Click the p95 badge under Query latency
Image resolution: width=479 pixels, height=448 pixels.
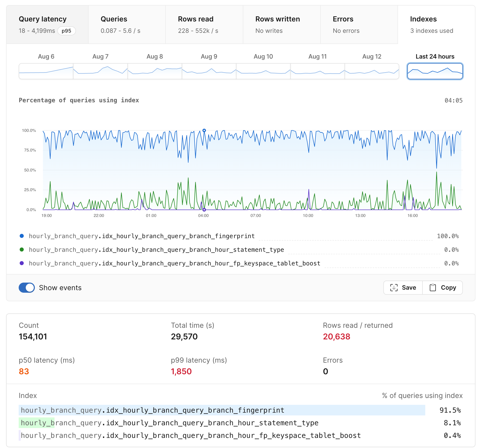click(67, 31)
